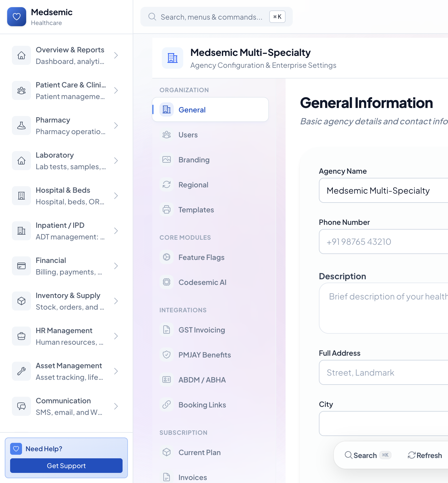Click the Feature Flags gear icon

click(x=167, y=257)
